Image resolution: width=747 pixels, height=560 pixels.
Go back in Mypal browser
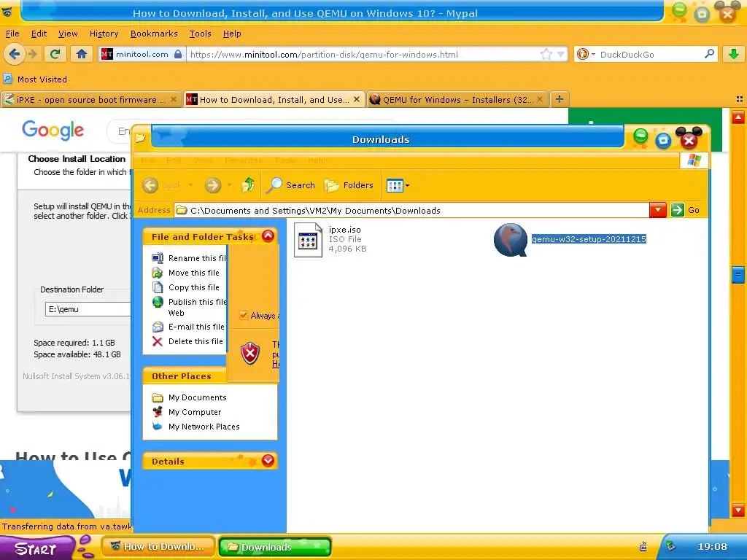[15, 54]
